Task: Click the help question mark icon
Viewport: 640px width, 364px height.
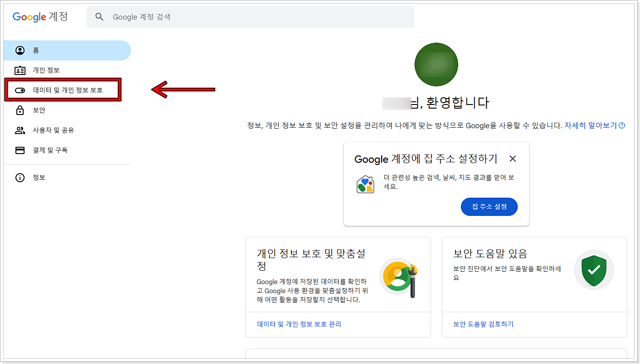Action: click(x=622, y=125)
